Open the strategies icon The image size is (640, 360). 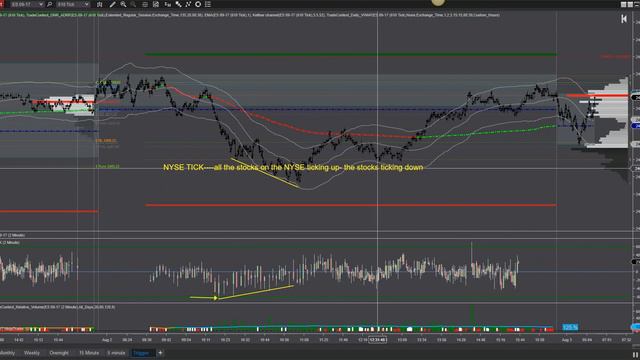[188, 4]
